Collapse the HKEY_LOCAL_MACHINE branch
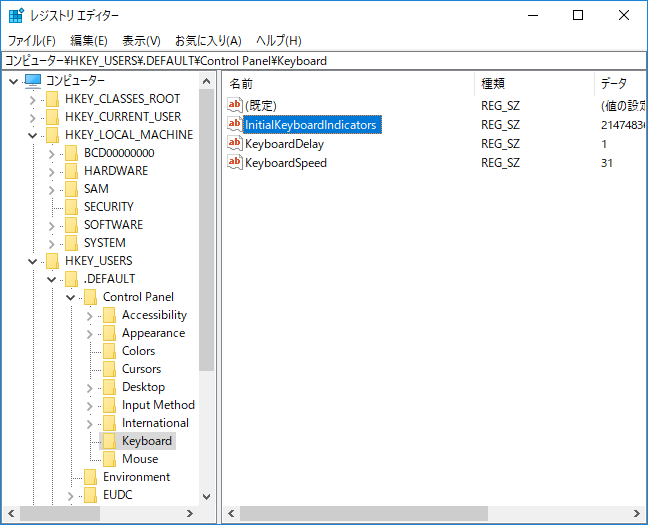 pos(32,135)
